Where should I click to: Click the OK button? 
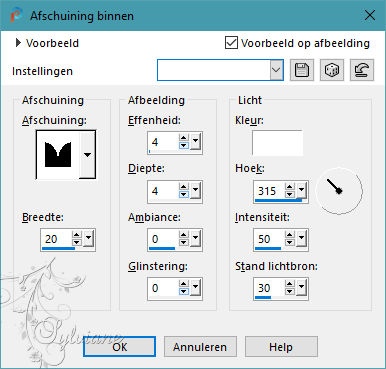[119, 347]
